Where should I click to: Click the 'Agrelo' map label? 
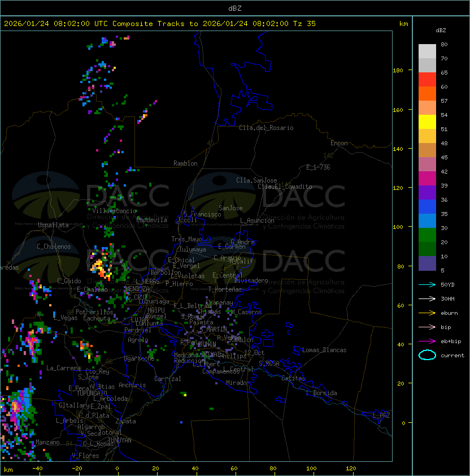click(138, 340)
